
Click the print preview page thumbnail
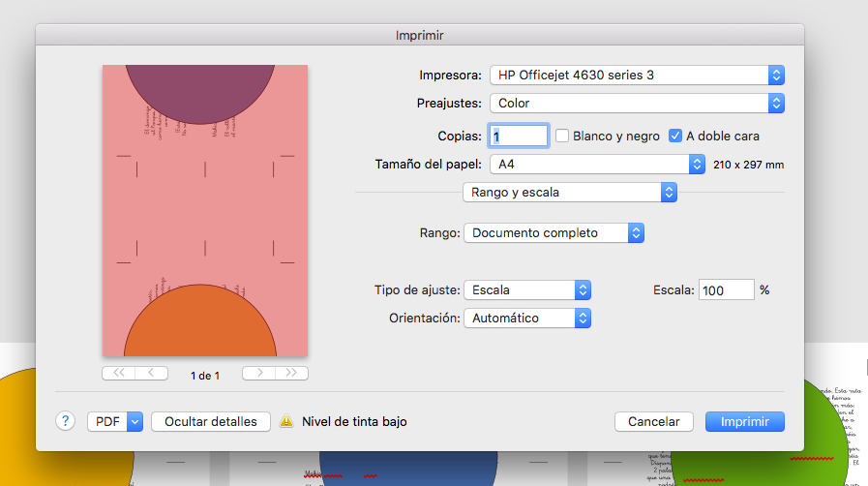[205, 210]
